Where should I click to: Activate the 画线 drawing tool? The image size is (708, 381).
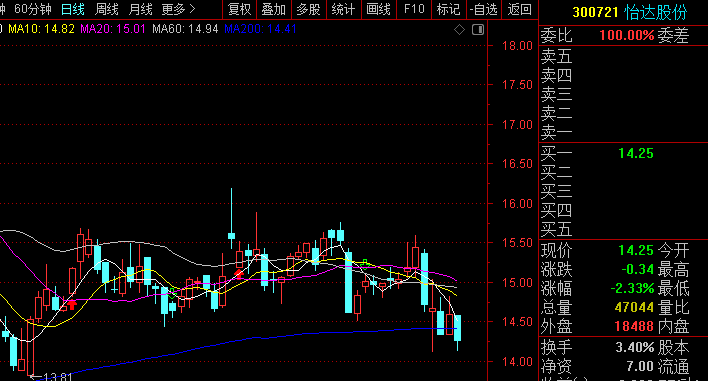click(x=378, y=9)
